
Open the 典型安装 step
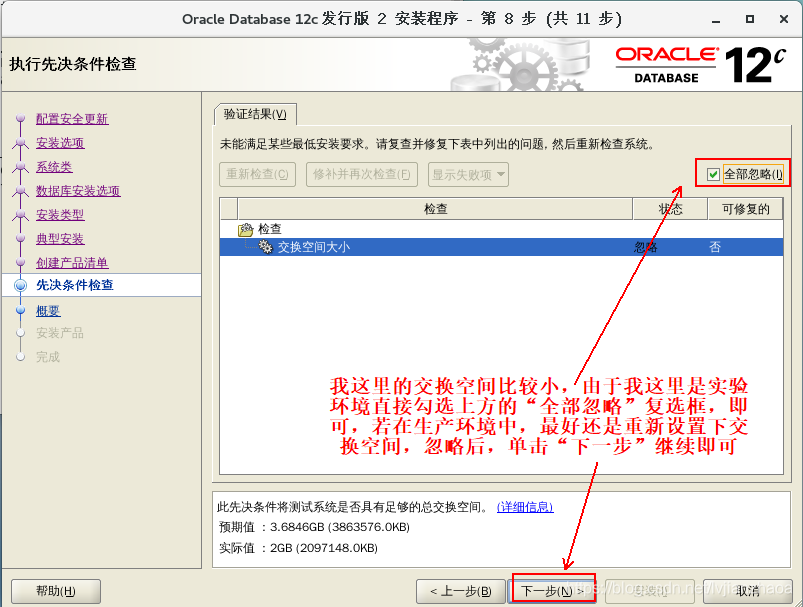point(60,239)
